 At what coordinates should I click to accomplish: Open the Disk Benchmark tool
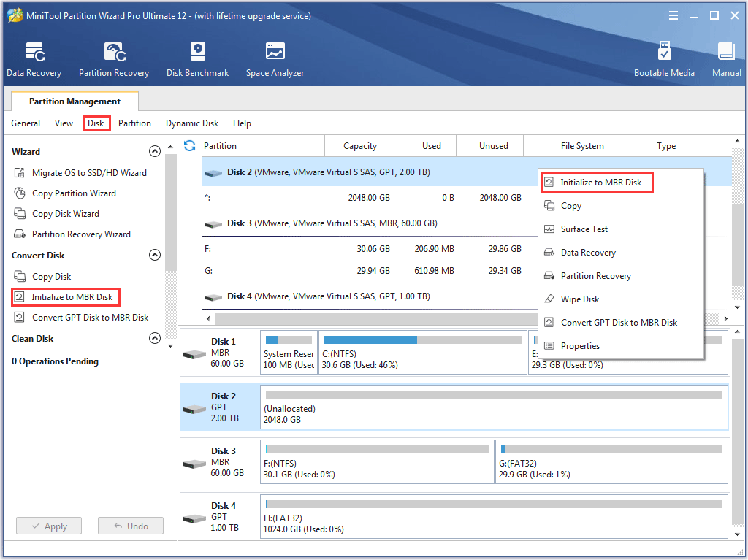tap(197, 59)
